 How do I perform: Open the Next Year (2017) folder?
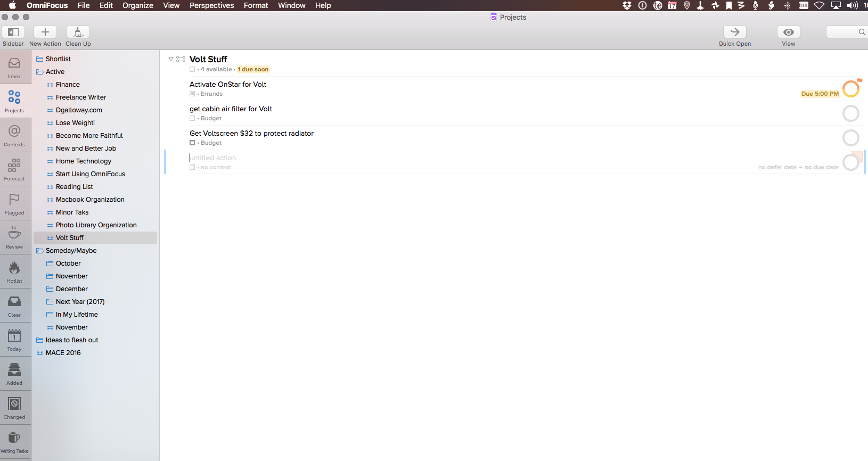tap(80, 302)
